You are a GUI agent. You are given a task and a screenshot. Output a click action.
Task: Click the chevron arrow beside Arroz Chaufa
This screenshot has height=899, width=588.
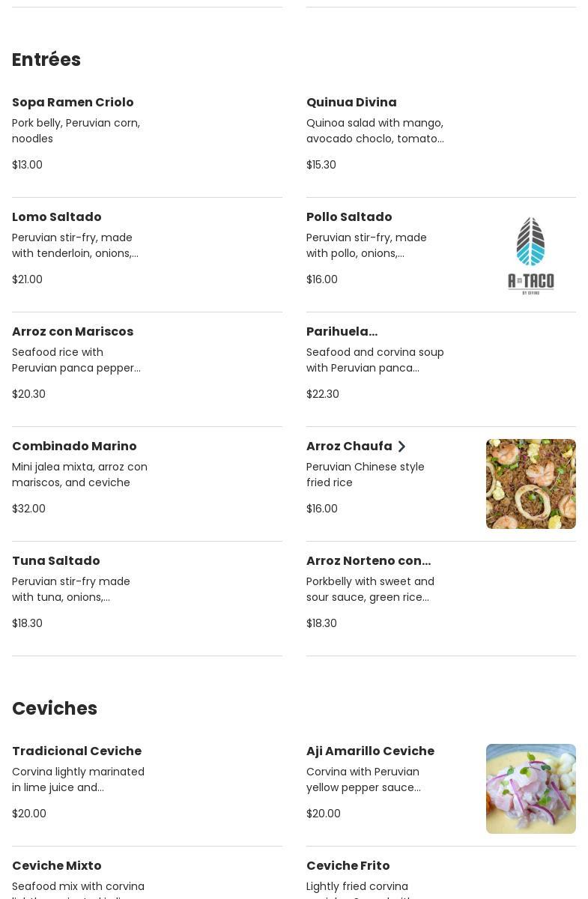401,447
